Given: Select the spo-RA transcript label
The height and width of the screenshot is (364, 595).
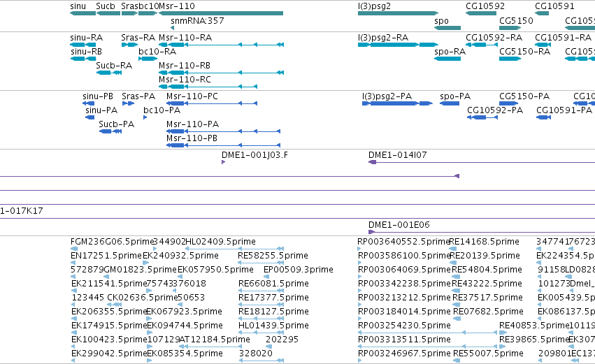Looking at the screenshot, I should coord(450,52).
